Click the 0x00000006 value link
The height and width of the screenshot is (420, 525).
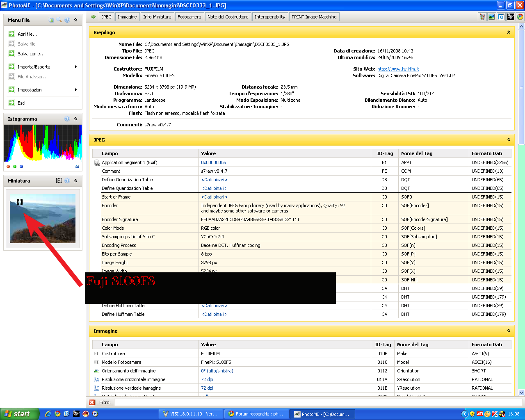213,162
